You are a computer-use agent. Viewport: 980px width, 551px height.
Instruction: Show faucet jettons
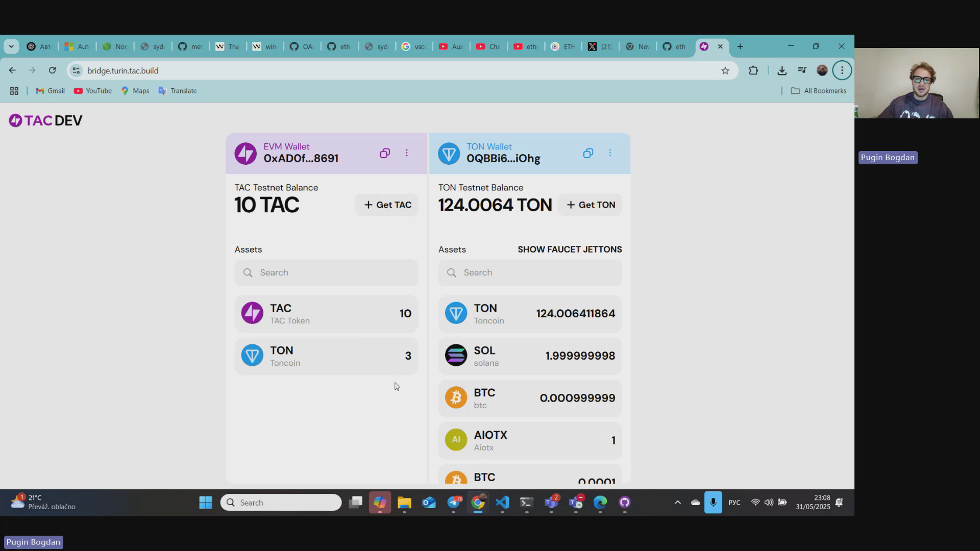tap(570, 249)
